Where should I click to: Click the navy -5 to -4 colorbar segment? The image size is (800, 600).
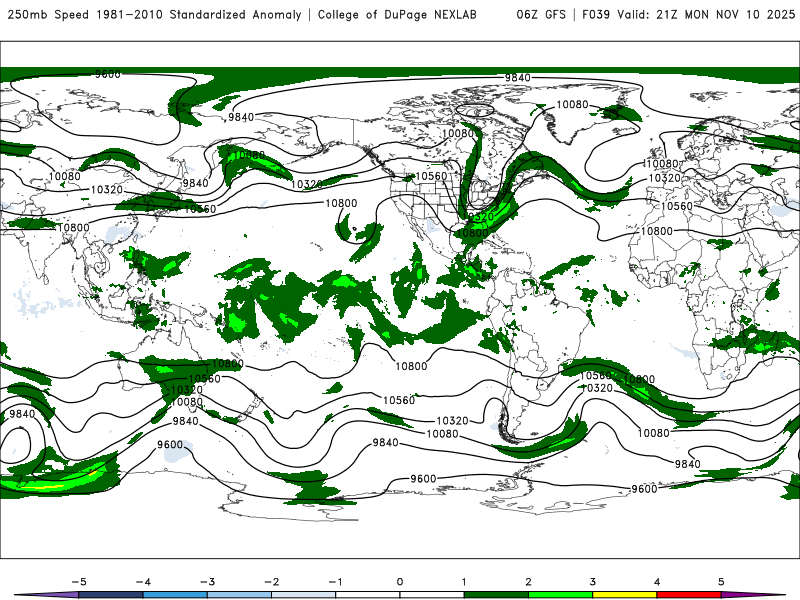pyautogui.click(x=111, y=595)
